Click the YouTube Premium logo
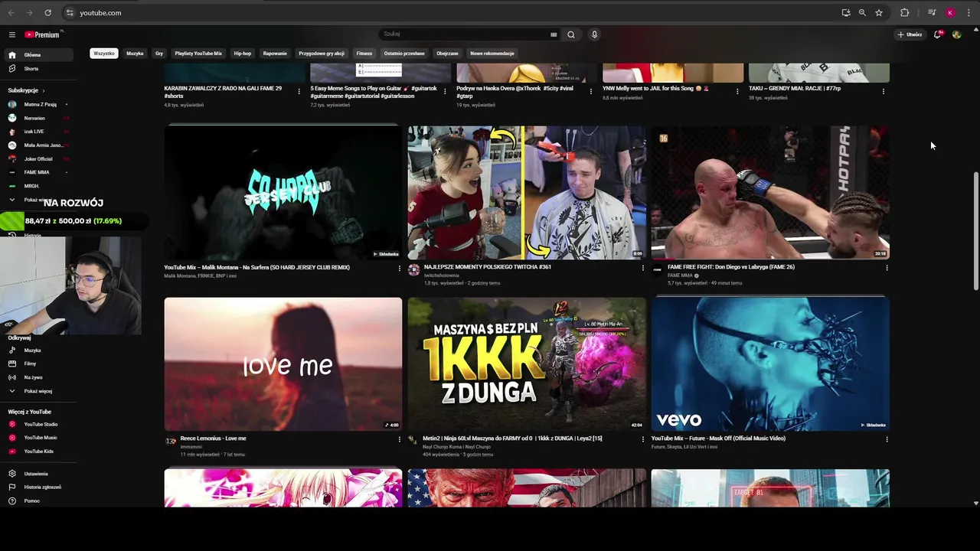 (x=42, y=34)
